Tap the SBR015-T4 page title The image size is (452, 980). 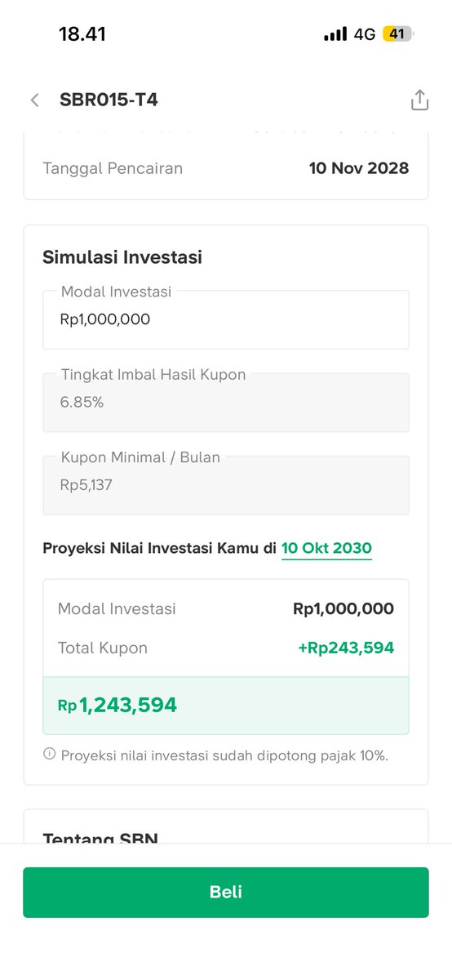click(x=109, y=100)
